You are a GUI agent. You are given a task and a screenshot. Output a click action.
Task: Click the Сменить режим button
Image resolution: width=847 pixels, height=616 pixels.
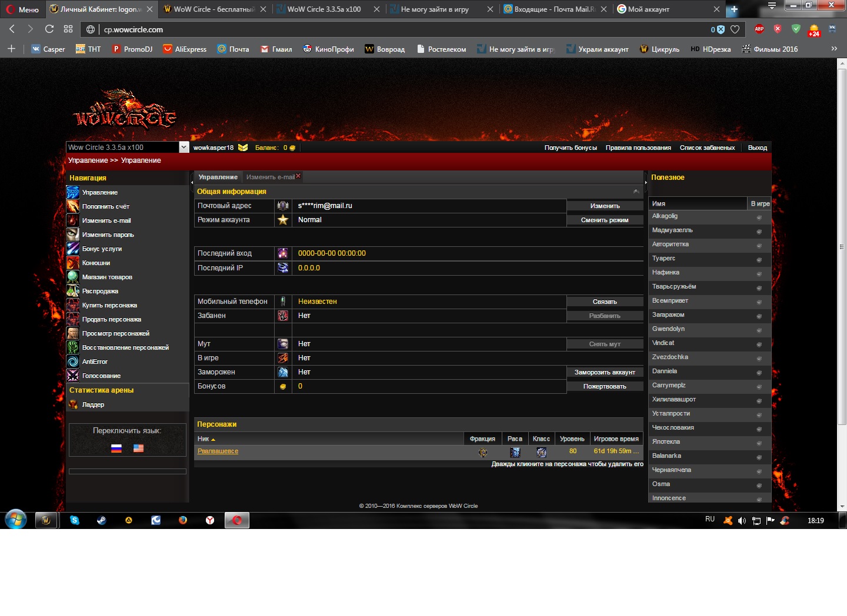[x=604, y=220]
